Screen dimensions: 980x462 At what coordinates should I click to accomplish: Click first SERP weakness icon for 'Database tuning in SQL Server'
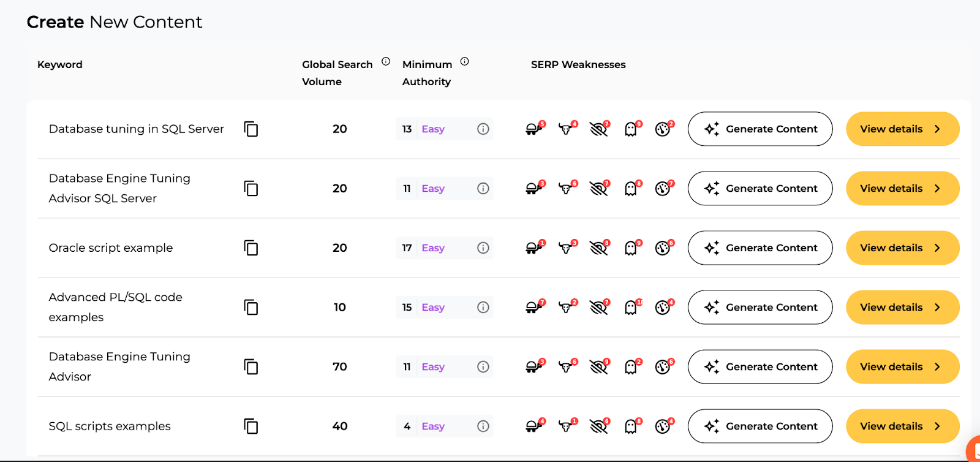(533, 129)
